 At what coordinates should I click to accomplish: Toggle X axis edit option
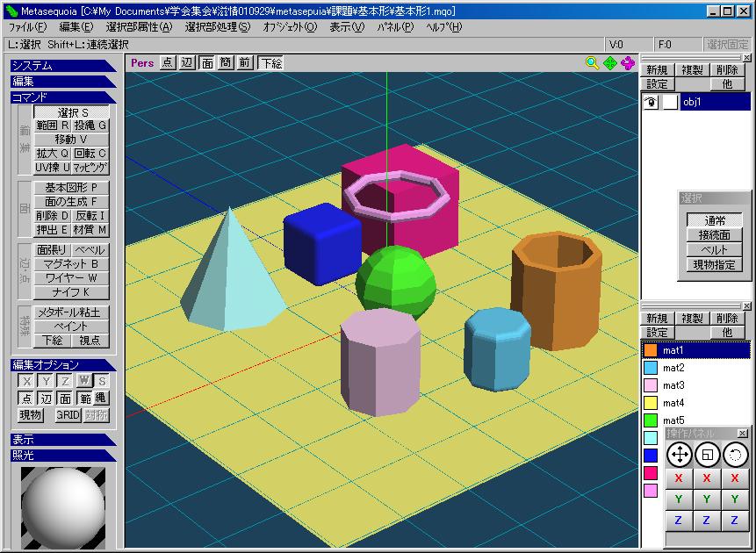(26, 381)
